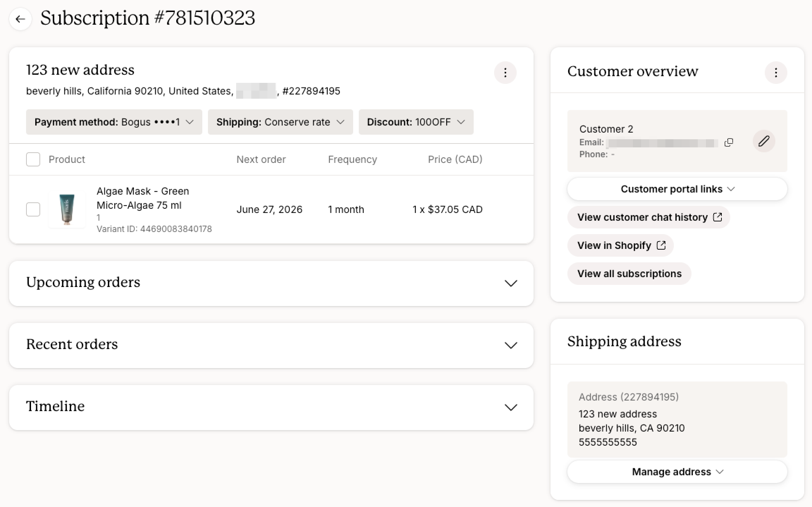This screenshot has height=507, width=812.
Task: Click the phone number 5555555555
Action: pos(608,442)
